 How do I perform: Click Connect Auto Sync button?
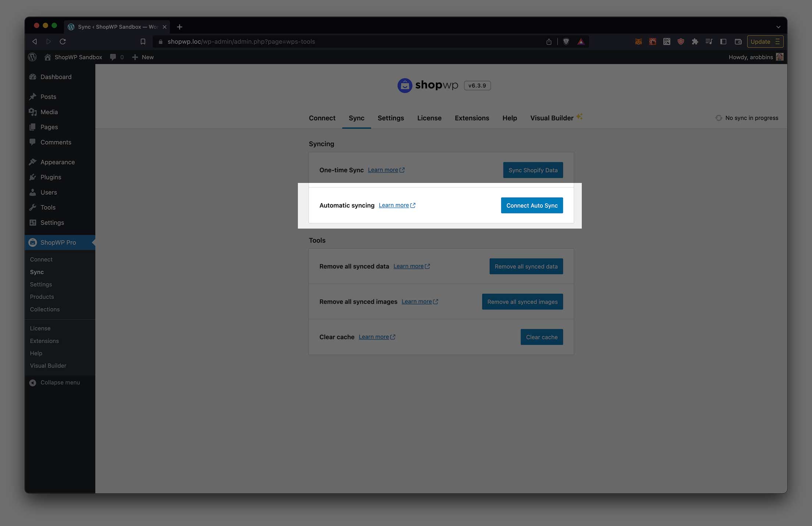point(532,205)
